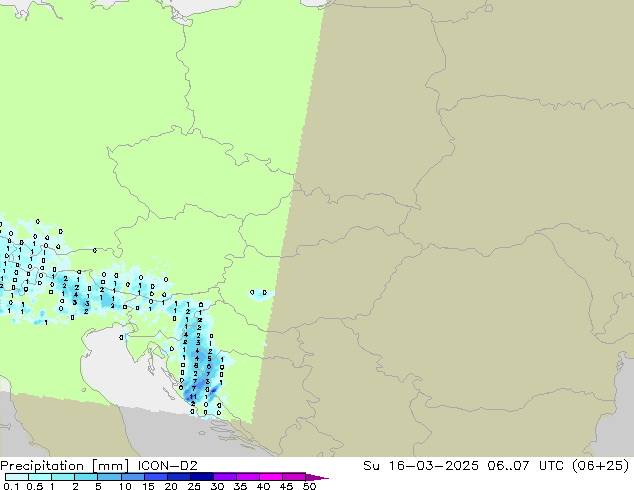Screen dimensions: 634x490
Task: Click the legend label '0.5'
Action: [34, 486]
